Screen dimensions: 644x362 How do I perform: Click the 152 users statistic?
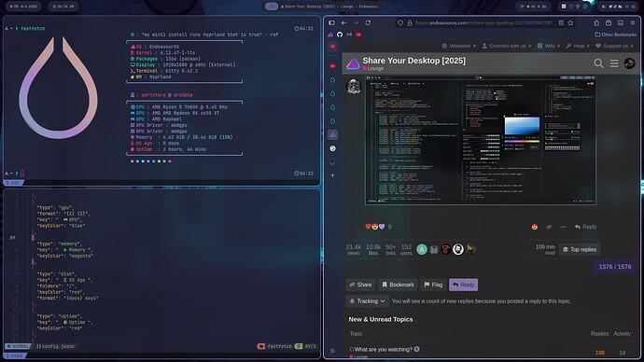[406, 249]
